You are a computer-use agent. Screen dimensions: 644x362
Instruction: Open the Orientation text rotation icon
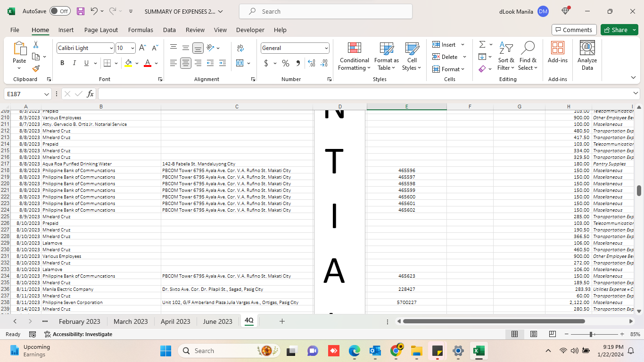pyautogui.click(x=210, y=48)
